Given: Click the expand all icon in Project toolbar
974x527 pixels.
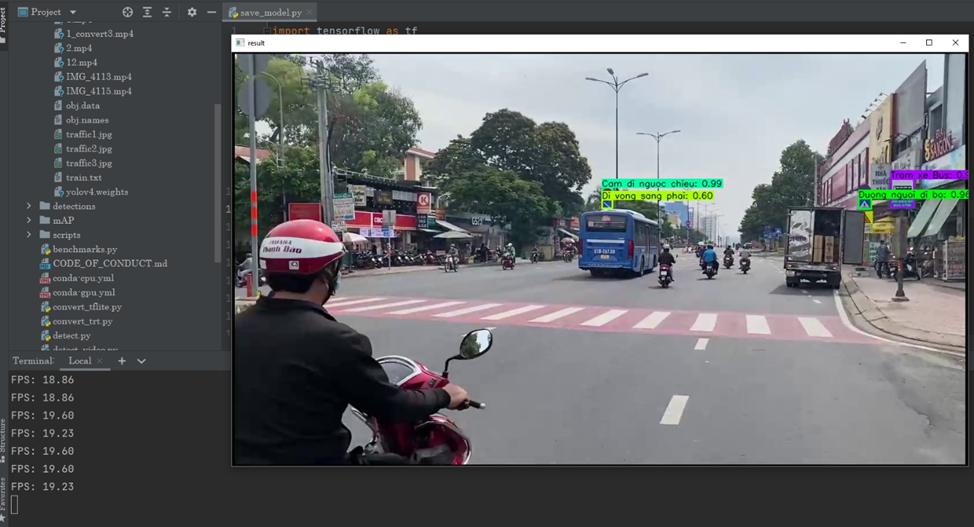Looking at the screenshot, I should coord(147,12).
